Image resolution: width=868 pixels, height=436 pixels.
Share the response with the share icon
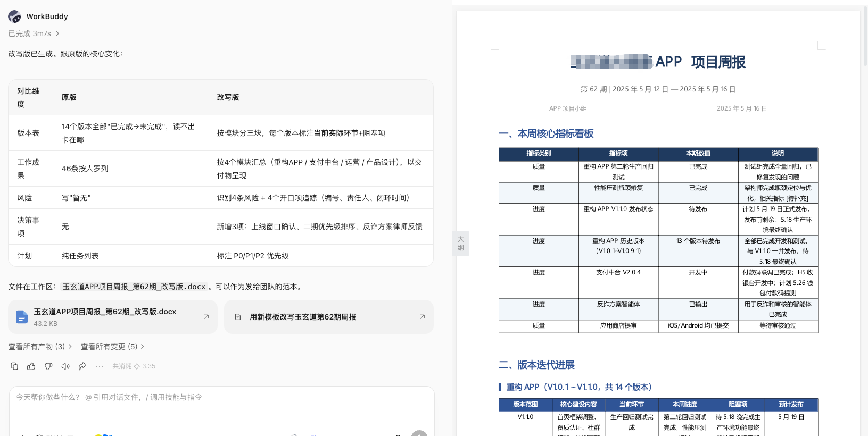point(82,366)
